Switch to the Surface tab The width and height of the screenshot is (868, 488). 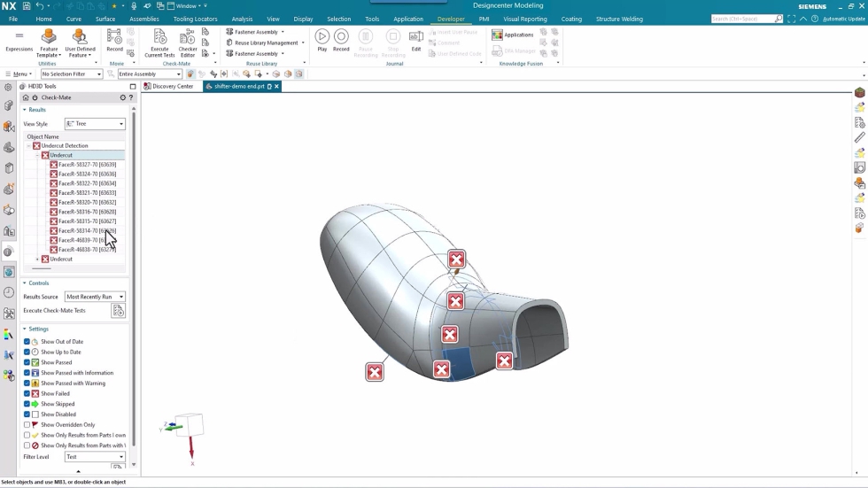(105, 19)
